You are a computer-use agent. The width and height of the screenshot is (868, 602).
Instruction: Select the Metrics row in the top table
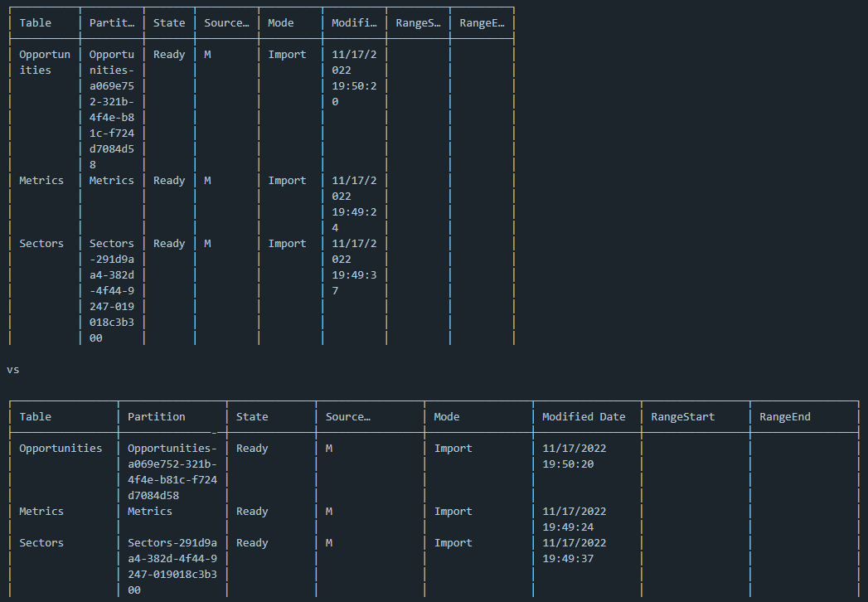[41, 180]
